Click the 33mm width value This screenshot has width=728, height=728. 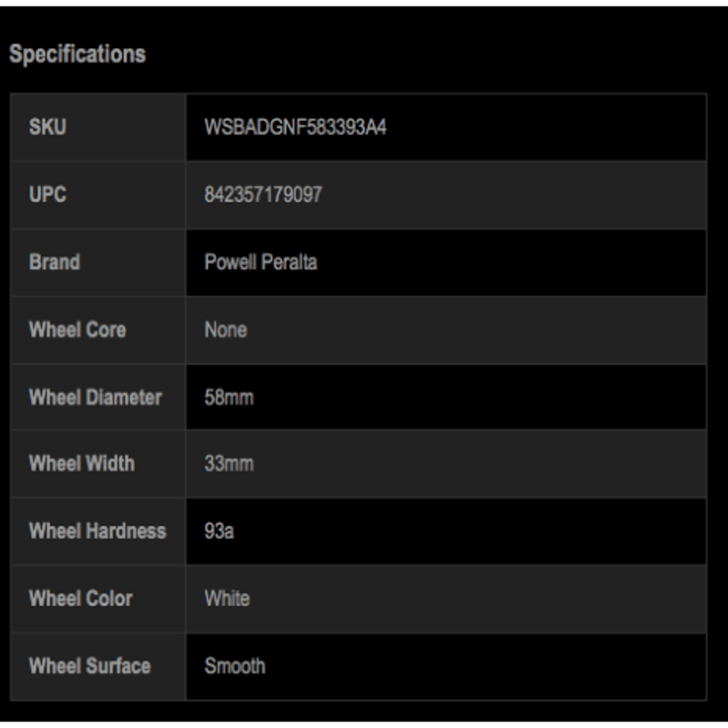click(229, 464)
